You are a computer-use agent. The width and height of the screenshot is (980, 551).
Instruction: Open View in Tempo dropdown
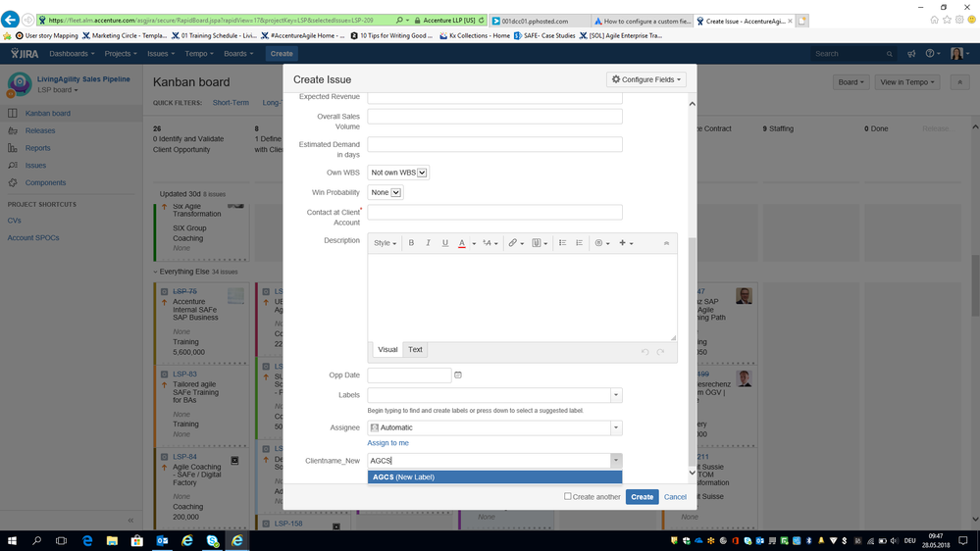906,81
